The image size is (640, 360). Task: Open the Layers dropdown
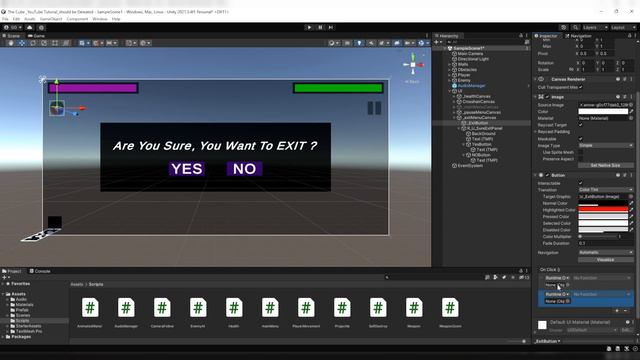[x=595, y=27]
